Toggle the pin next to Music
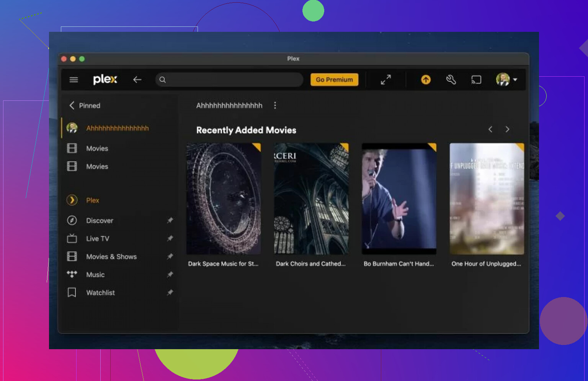This screenshot has height=381, width=588. [x=170, y=274]
